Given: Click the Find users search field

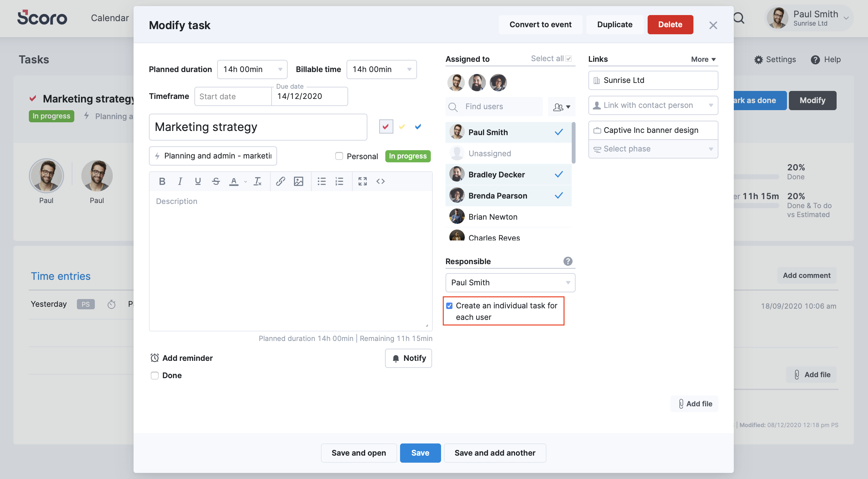Looking at the screenshot, I should click(x=494, y=107).
